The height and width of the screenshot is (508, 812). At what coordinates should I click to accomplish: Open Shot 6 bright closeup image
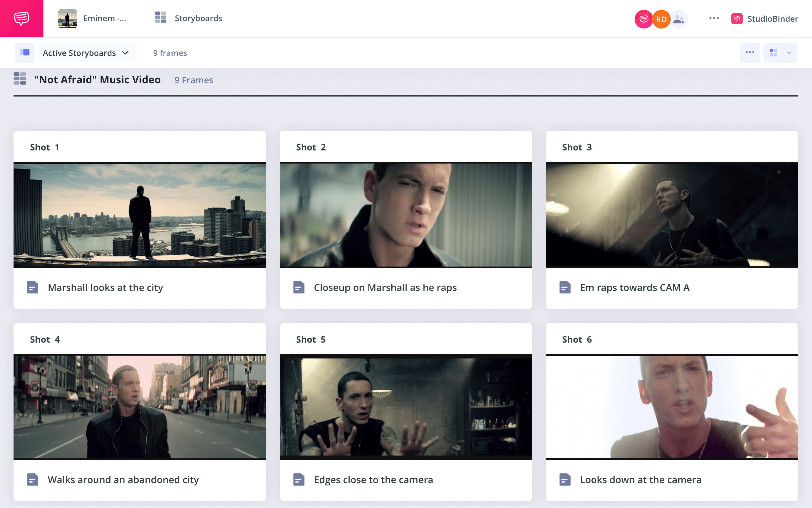coord(672,407)
